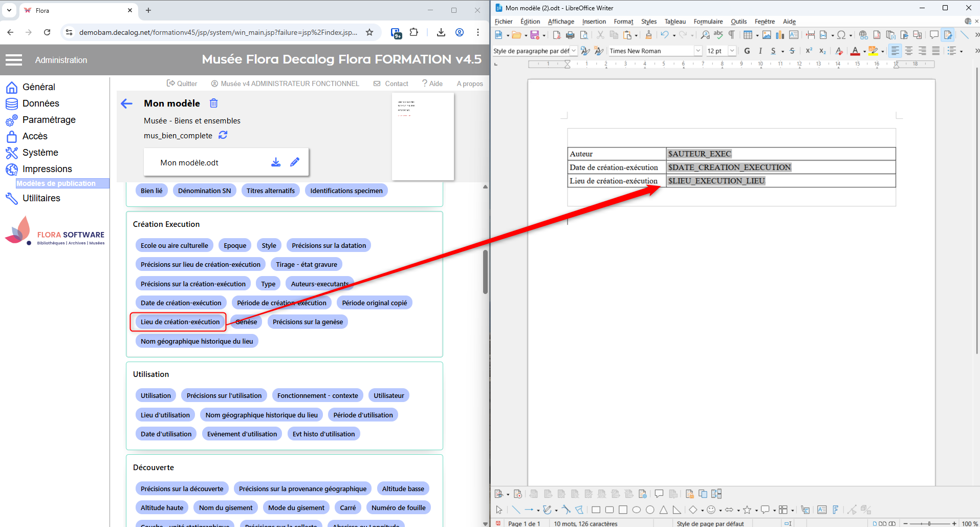
Task: Toggle bold formatting
Action: (x=747, y=51)
